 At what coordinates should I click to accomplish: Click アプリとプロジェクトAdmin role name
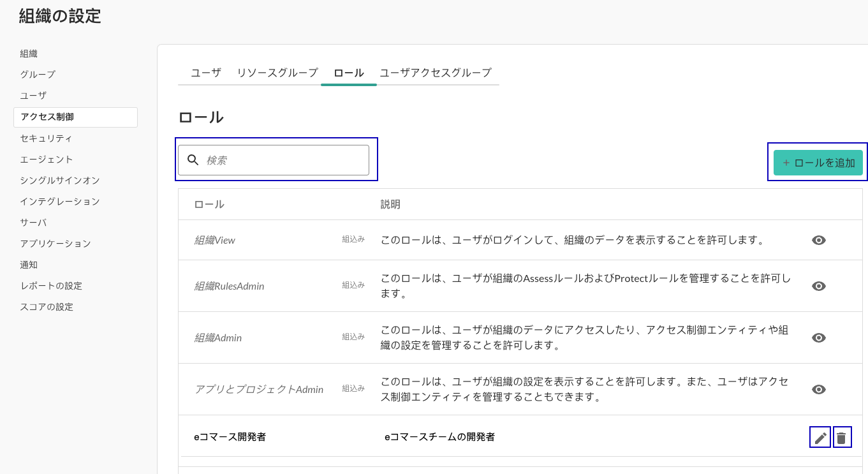[x=259, y=390]
